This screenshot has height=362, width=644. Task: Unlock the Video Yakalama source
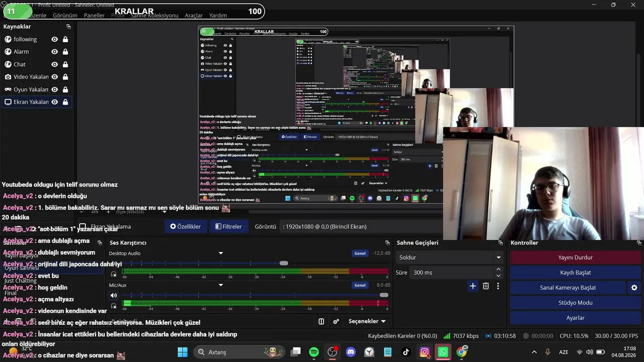[65, 77]
